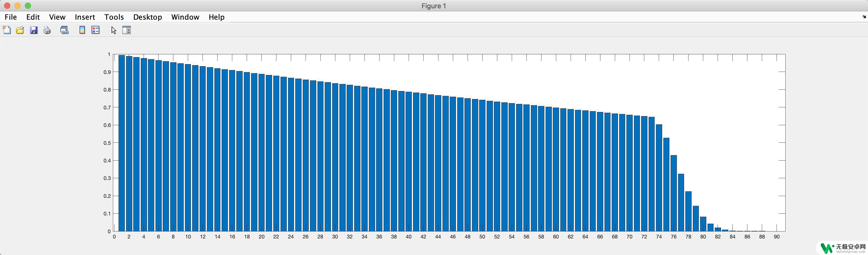Insert a legend using the toolbar icon
The width and height of the screenshot is (868, 255).
tap(96, 30)
